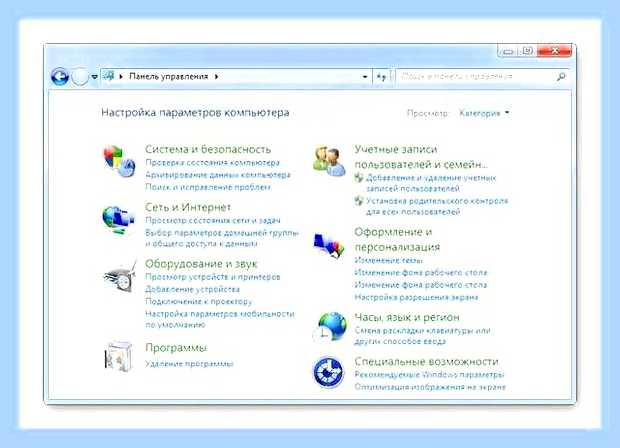Click the address bar refresh button
This screenshot has height=448, width=620.
click(381, 77)
